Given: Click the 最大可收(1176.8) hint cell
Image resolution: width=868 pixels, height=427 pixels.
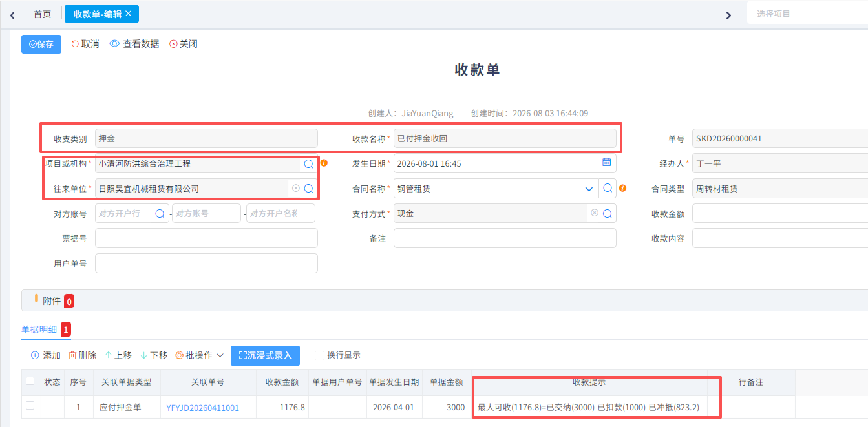Looking at the screenshot, I should [588, 408].
